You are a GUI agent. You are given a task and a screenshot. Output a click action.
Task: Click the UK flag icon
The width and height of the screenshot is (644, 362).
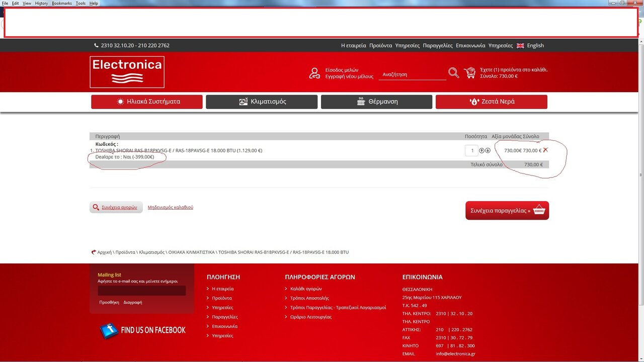520,45
